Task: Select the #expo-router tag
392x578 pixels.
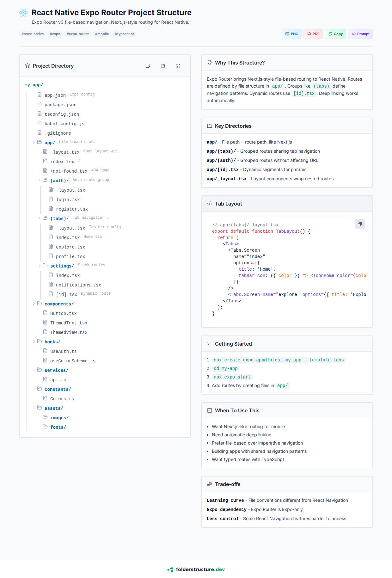Action: tap(78, 34)
